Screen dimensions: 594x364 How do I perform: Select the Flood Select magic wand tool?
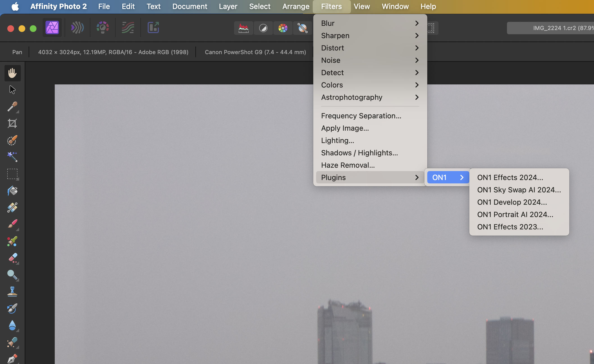12,157
